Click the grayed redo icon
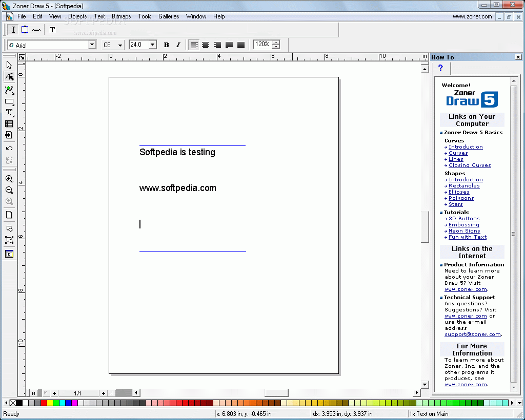The width and height of the screenshot is (525, 420). pyautogui.click(x=9, y=160)
